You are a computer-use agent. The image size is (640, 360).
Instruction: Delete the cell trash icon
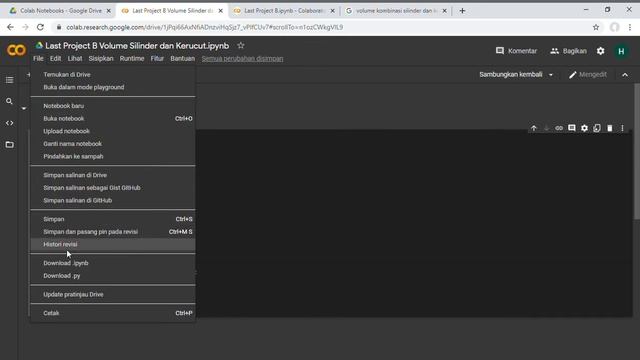coord(609,128)
